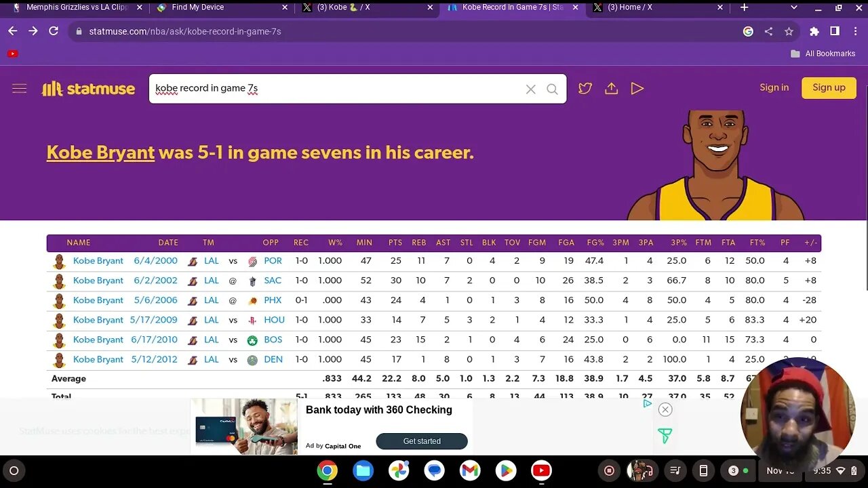Click the PTS column header
The height and width of the screenshot is (488, 868).
point(395,243)
